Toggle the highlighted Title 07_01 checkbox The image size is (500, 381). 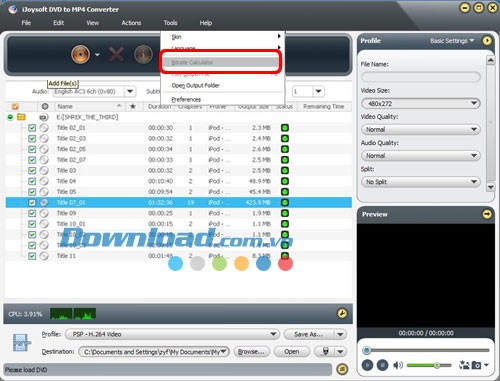click(x=32, y=202)
